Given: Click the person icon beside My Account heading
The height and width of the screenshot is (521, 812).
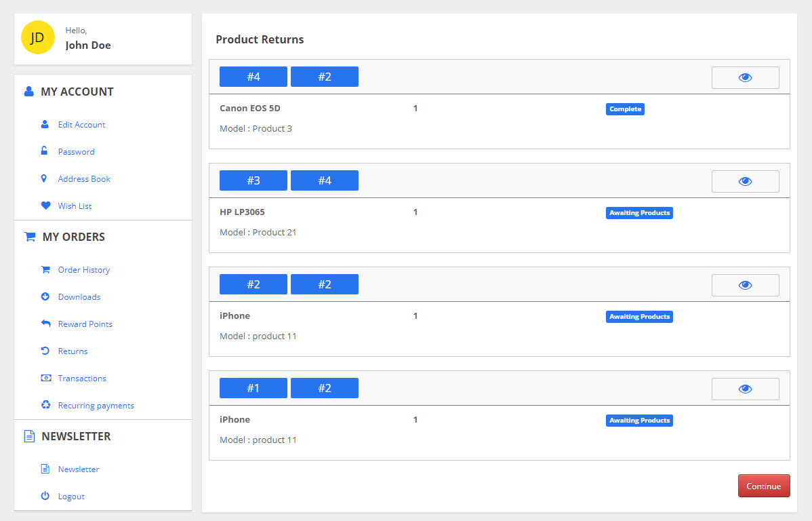Looking at the screenshot, I should [29, 92].
